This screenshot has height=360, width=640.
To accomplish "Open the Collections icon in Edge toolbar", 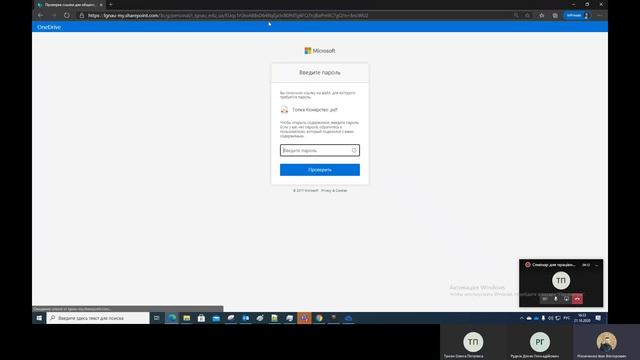I will (x=555, y=16).
